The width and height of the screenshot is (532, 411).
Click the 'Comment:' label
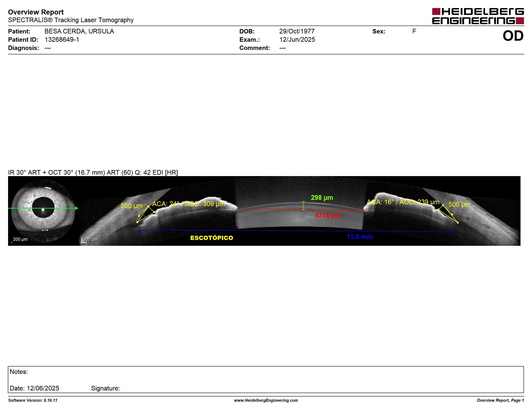255,48
